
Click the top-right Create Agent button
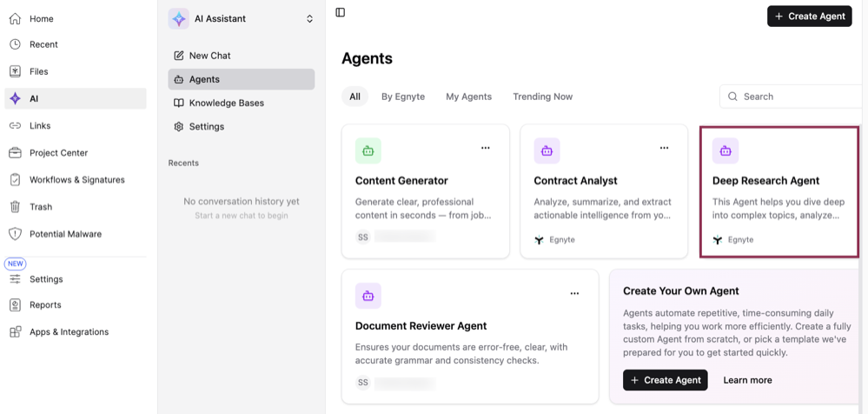809,16
